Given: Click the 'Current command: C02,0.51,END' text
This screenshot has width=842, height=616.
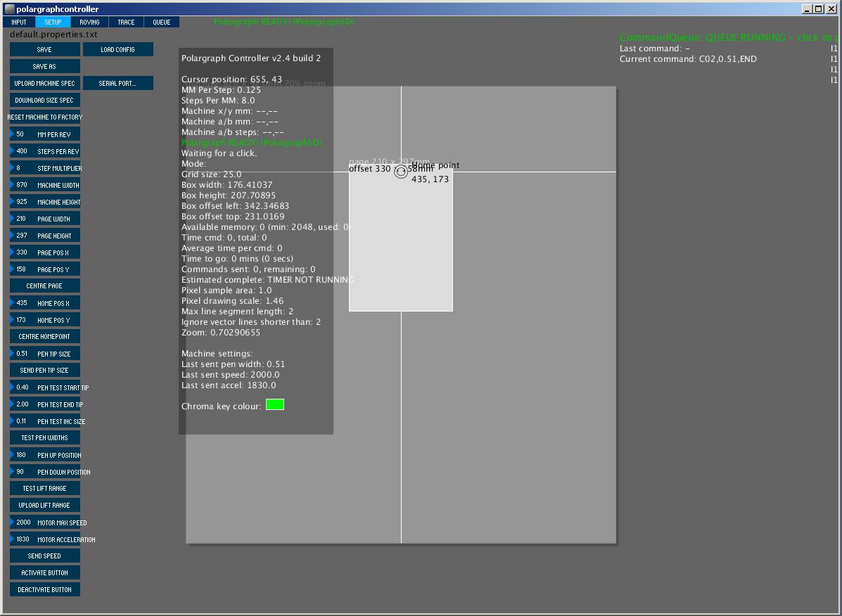Looking at the screenshot, I should (688, 59).
